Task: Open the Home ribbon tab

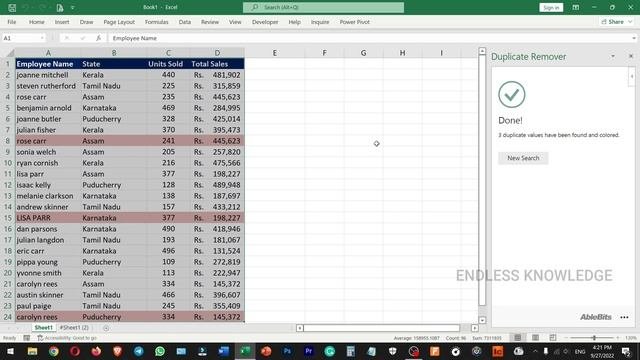Action: 37,22
